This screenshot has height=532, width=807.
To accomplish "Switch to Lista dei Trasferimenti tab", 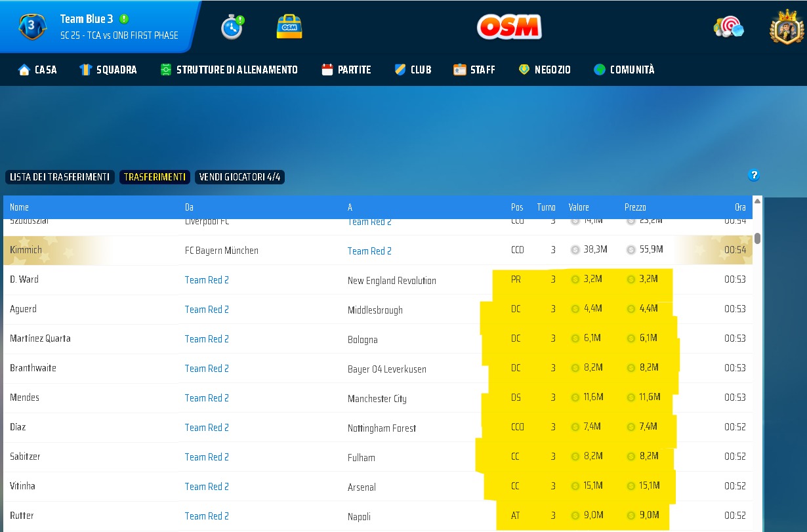I will tap(60, 177).
